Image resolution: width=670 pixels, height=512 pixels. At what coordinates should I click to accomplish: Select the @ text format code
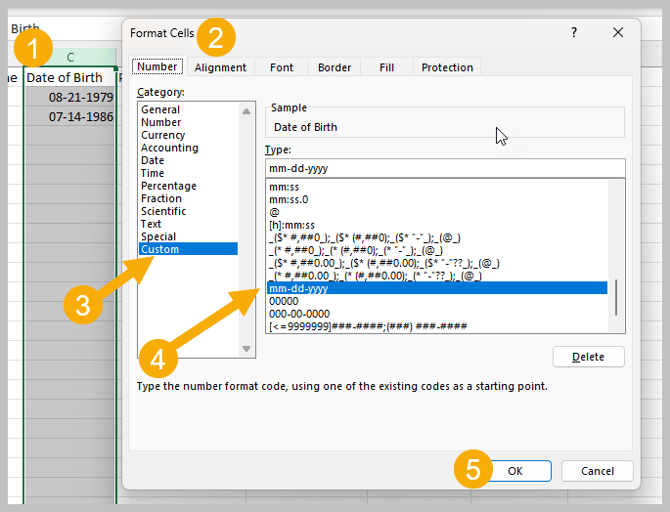point(437,212)
